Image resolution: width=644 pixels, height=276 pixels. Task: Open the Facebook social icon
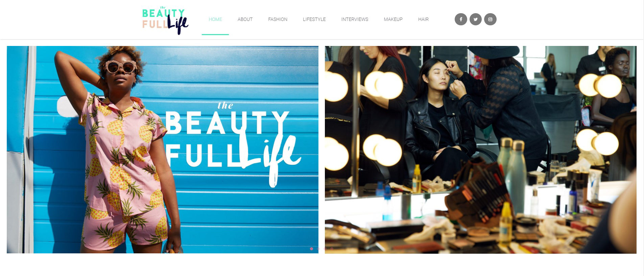(x=461, y=19)
